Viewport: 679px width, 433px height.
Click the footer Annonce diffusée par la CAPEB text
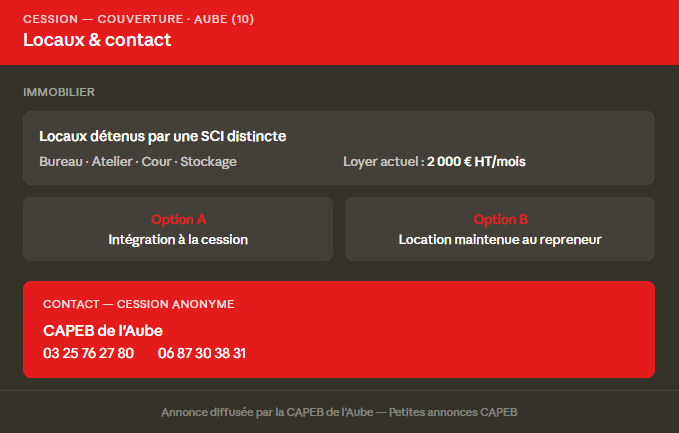(267, 412)
